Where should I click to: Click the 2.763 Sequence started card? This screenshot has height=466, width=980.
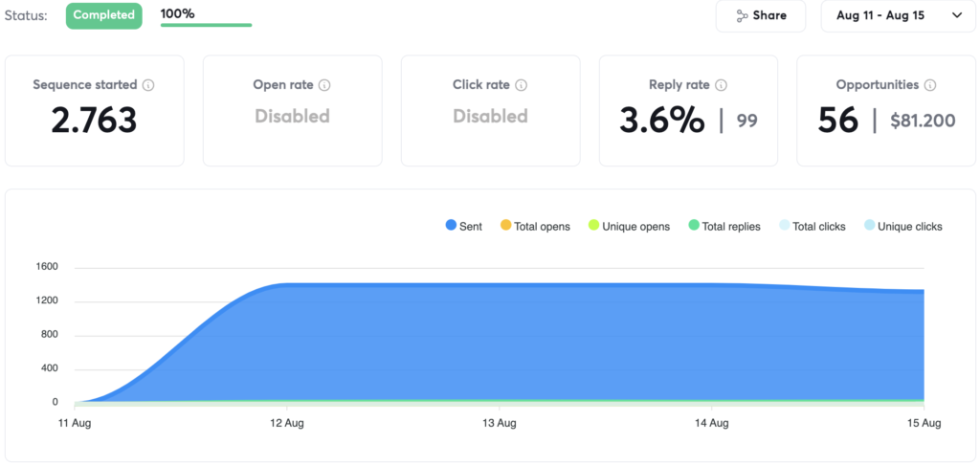coord(94,110)
